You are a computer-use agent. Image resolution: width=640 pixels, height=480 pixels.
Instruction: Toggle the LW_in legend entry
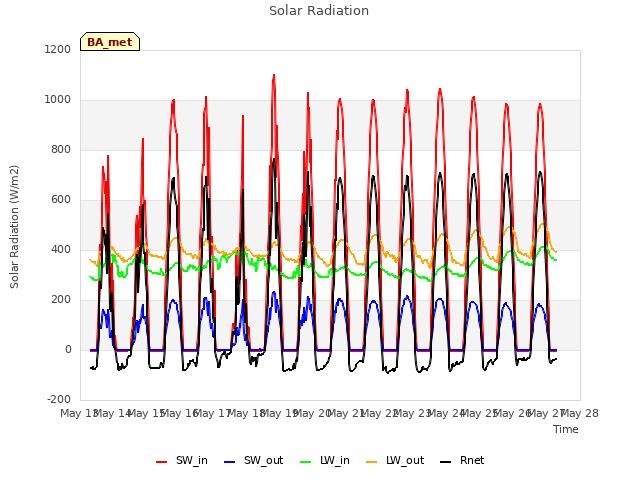coord(325,461)
